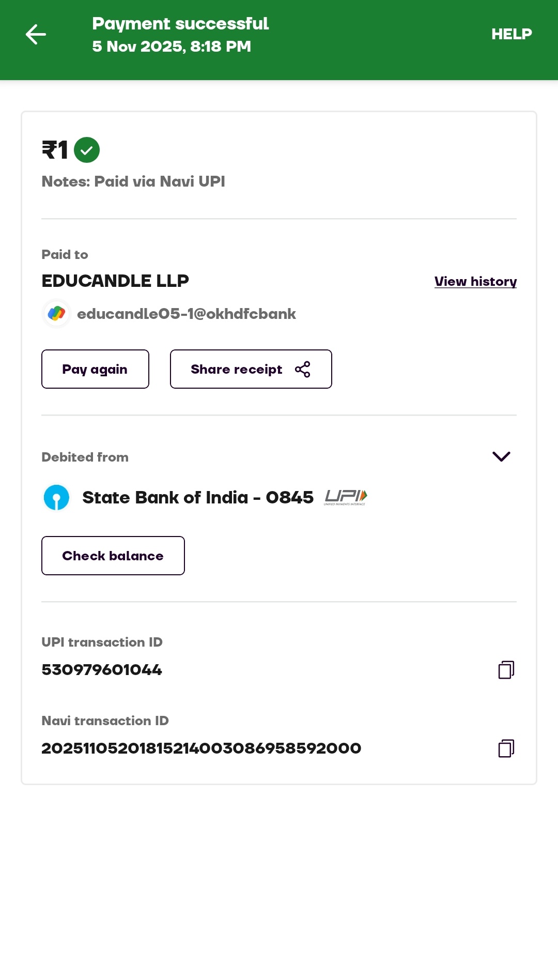Click the State Bank of India - 0845 account
558x980 pixels.
[x=198, y=498]
